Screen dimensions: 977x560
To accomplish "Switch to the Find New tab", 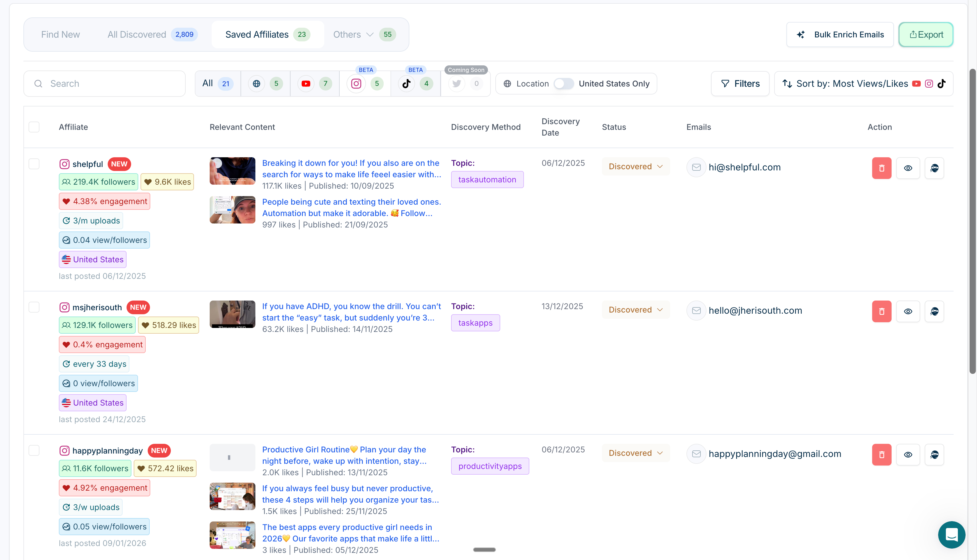I will tap(60, 34).
